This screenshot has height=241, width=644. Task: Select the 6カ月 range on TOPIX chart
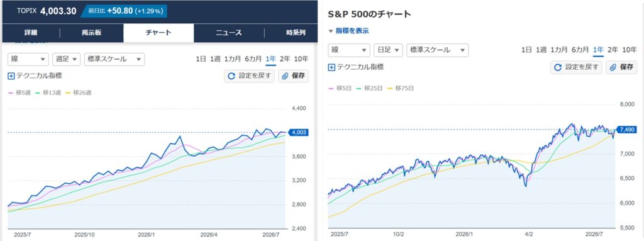coord(253,59)
